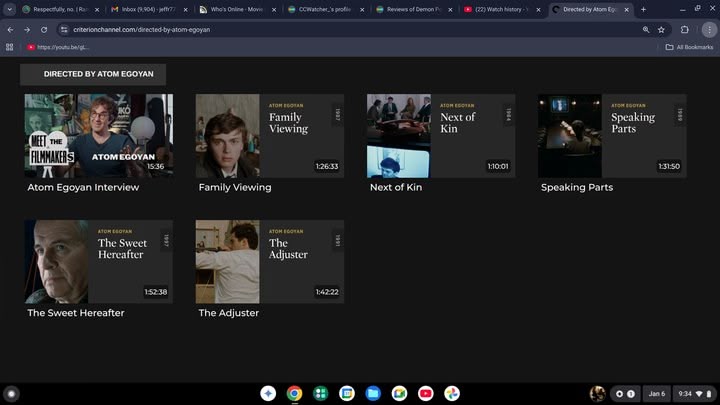
Task: Open the Atom Egoyan Interview video thumbnail
Action: pyautogui.click(x=98, y=136)
